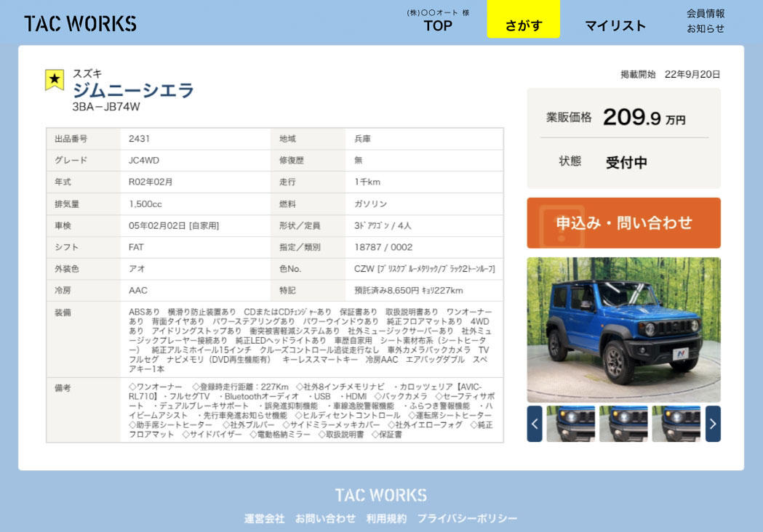Toggle the yellow star favorite icon
Viewport: 763px width, 532px height.
click(x=55, y=80)
